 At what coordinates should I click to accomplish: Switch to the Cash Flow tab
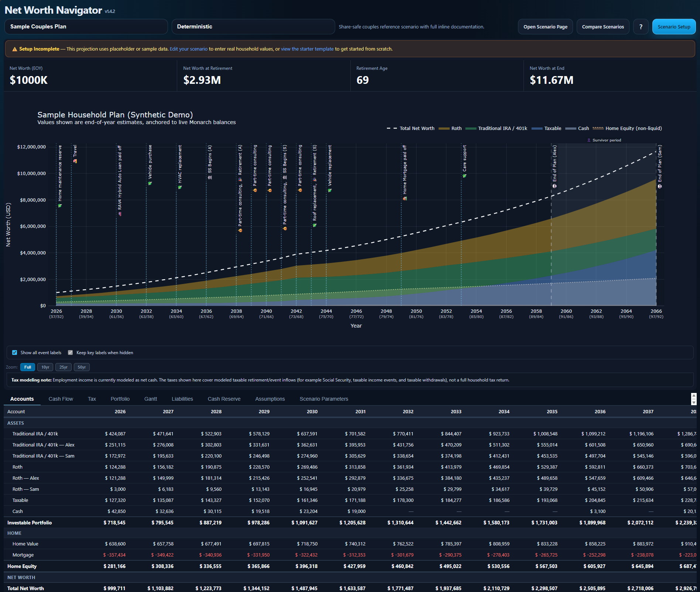61,399
